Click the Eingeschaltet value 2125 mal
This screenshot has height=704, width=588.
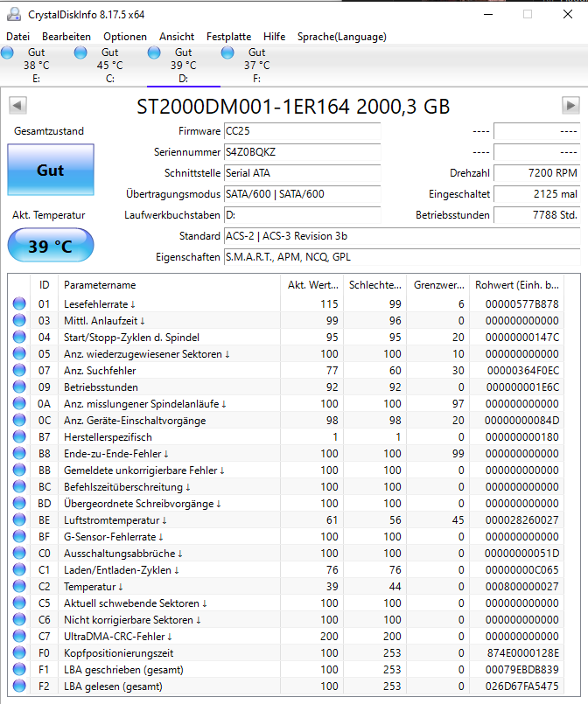(x=536, y=194)
